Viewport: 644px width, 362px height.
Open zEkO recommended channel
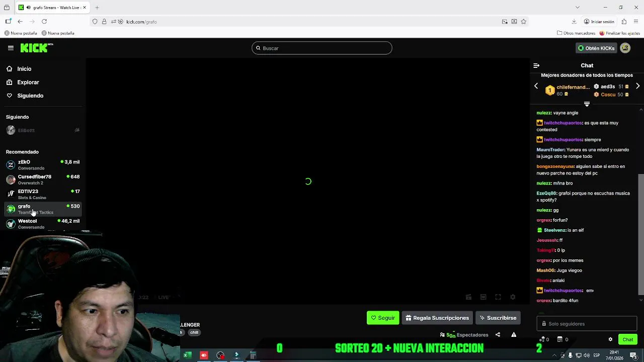point(43,164)
